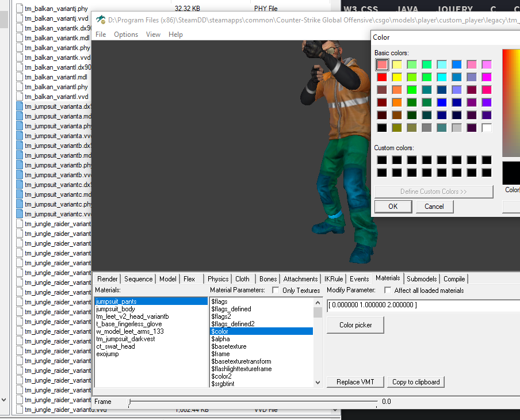
Task: Click file icon of tm_balkan_variantj.phy
Action: tap(20, 9)
